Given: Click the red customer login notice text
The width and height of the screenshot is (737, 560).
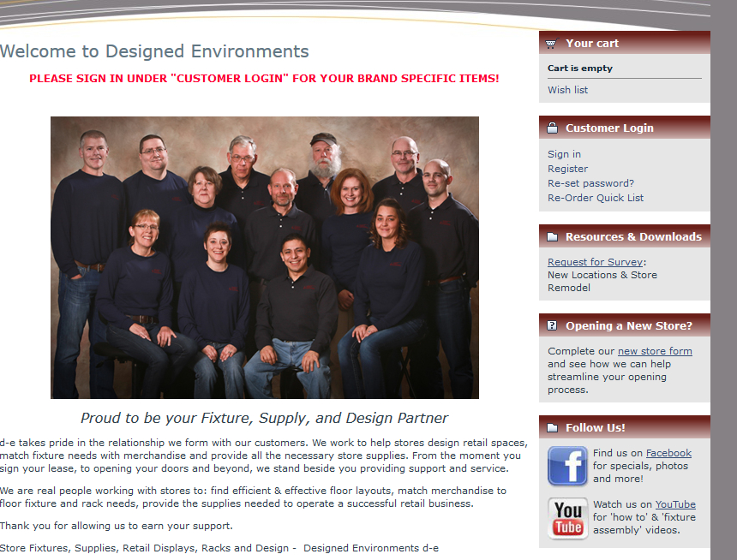Looking at the screenshot, I should (x=264, y=79).
